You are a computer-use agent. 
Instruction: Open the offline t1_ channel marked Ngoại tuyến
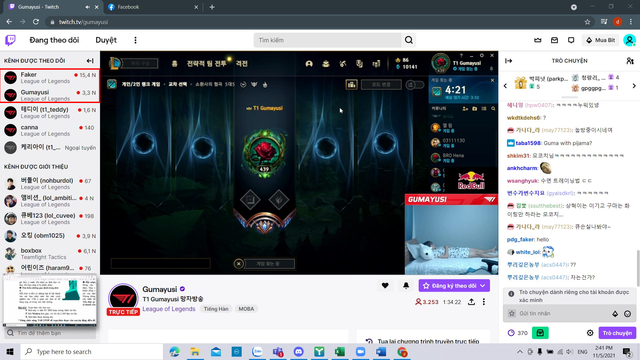pos(50,147)
